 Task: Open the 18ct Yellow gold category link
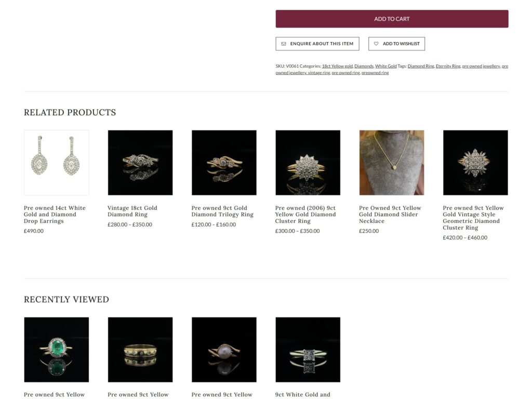click(x=337, y=66)
